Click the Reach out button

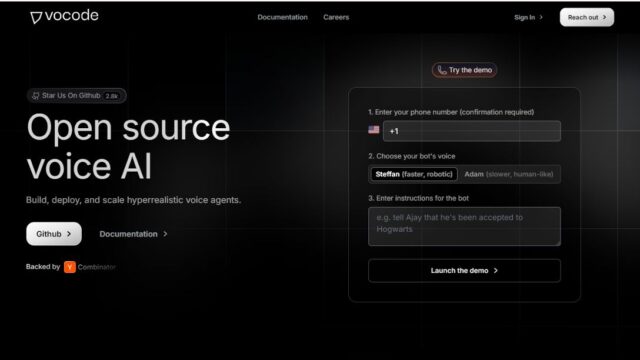[587, 17]
